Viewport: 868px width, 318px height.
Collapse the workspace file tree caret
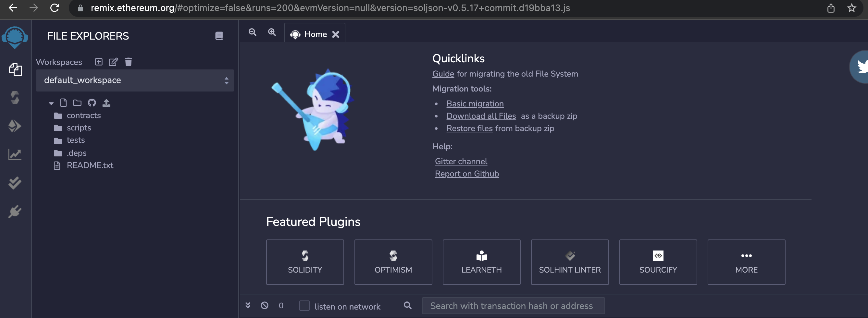(x=51, y=103)
